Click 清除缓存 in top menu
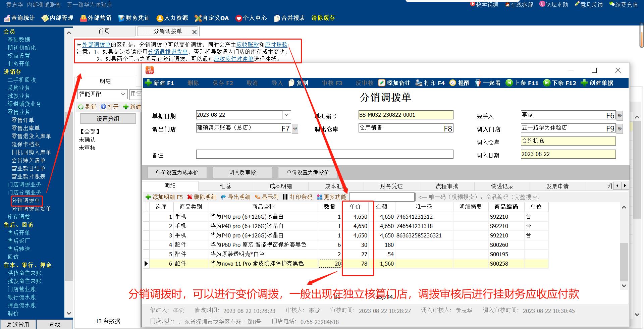644x329 pixels. (323, 18)
